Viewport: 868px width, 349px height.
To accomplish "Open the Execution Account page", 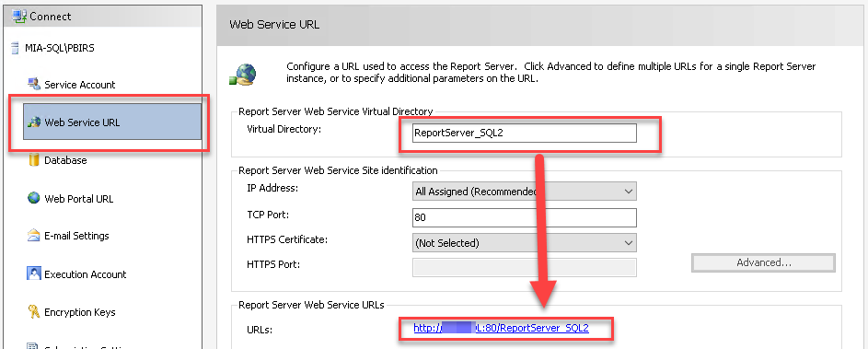I will click(86, 274).
